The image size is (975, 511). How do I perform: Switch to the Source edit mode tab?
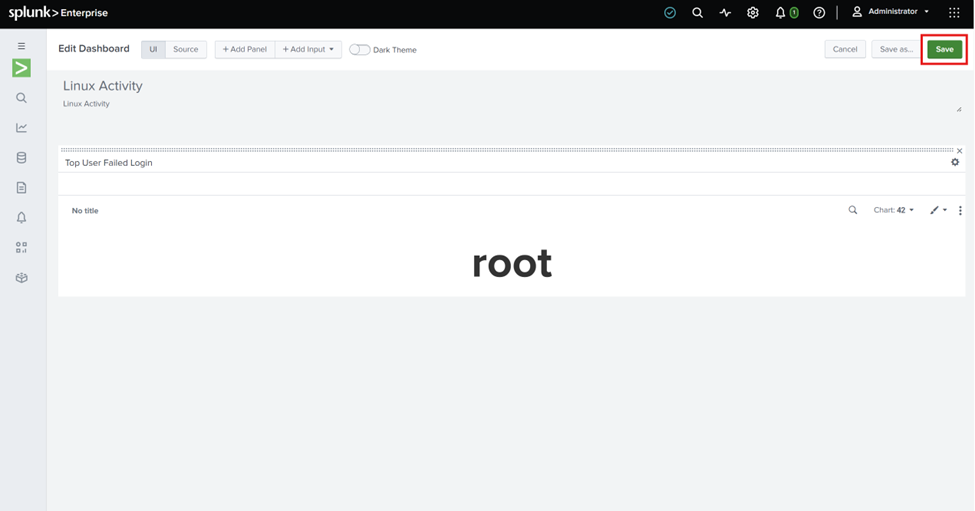pos(185,49)
